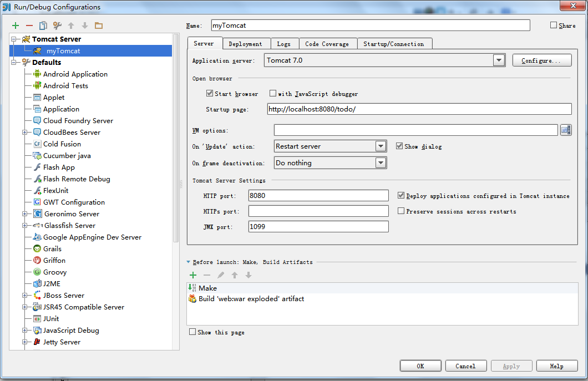Image resolution: width=588 pixels, height=381 pixels.
Task: Select the JUnit icon in defaults
Action: 37,319
